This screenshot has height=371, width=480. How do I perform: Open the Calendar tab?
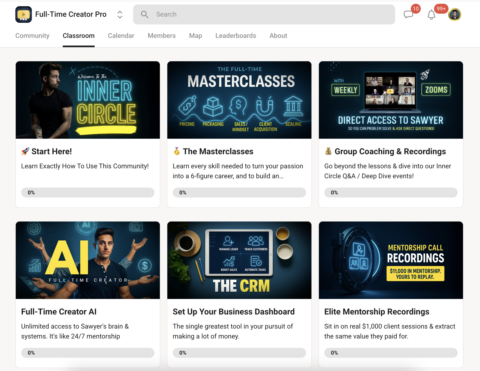click(121, 36)
